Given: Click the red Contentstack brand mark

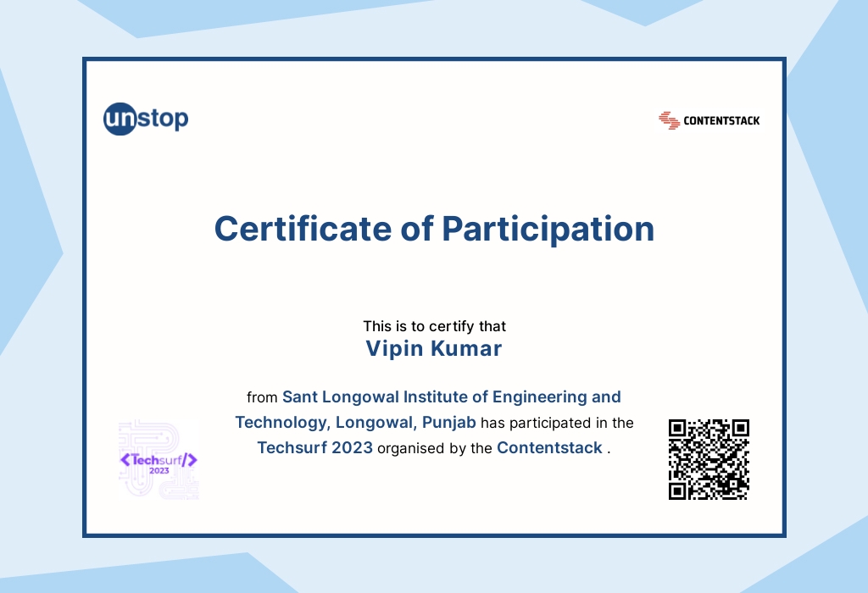Looking at the screenshot, I should (x=669, y=120).
